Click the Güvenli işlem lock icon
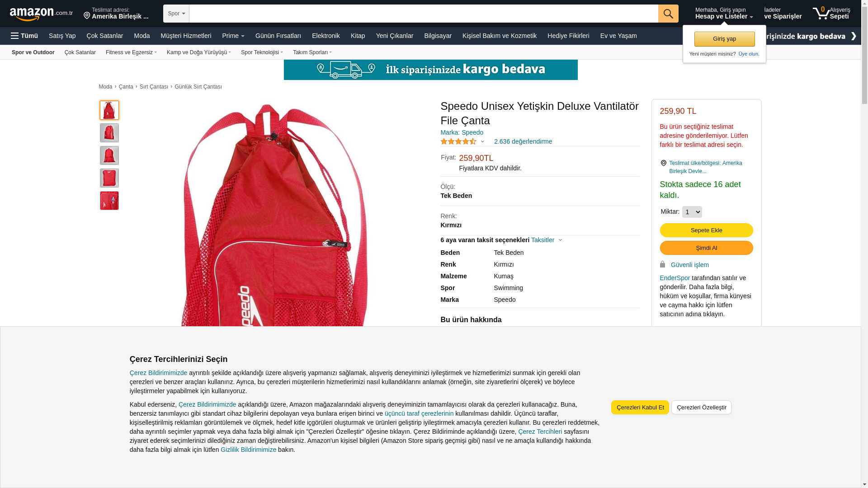Viewport: 868px width, 488px height. (663, 264)
